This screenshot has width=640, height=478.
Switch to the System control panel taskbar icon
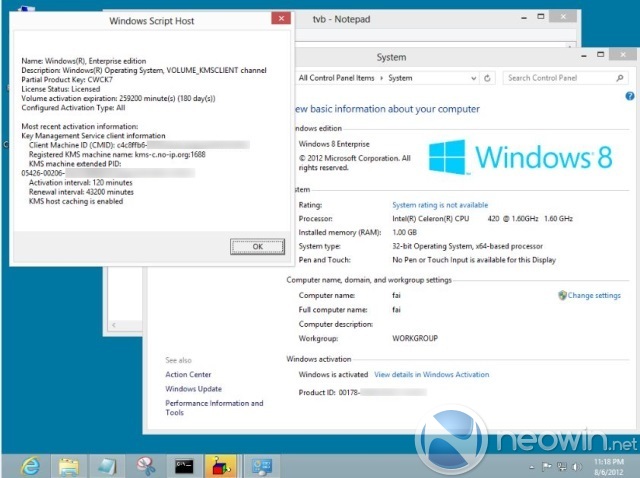(262, 466)
